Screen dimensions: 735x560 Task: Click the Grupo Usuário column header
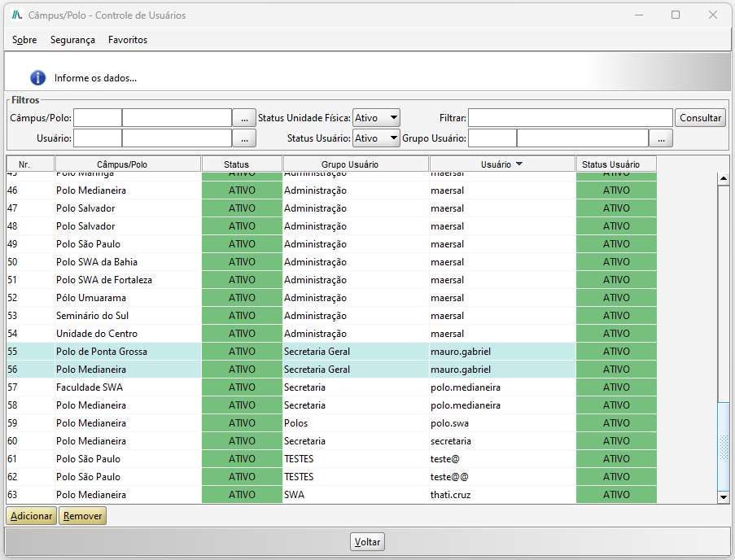(x=356, y=164)
